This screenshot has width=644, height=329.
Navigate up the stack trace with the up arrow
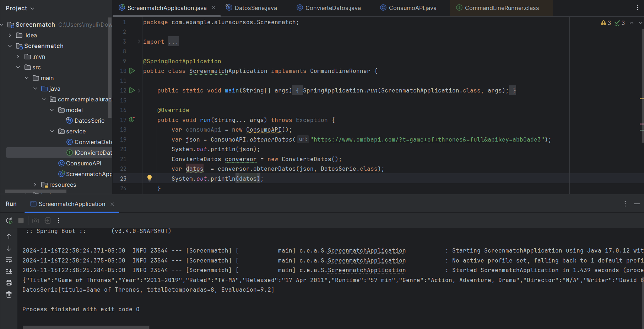[9, 237]
